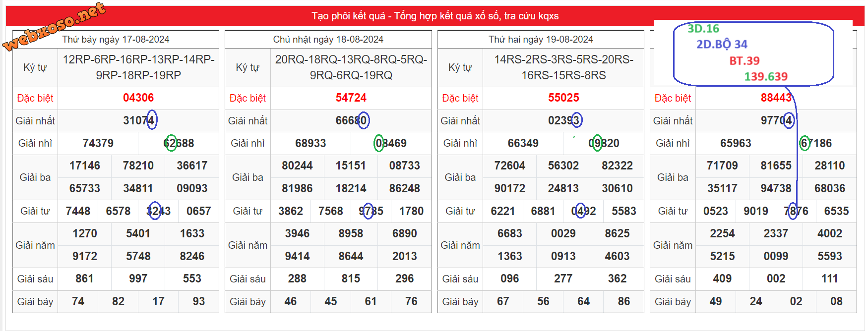Click fourth prize number '3862'
This screenshot has width=868, height=331.
[x=291, y=211]
